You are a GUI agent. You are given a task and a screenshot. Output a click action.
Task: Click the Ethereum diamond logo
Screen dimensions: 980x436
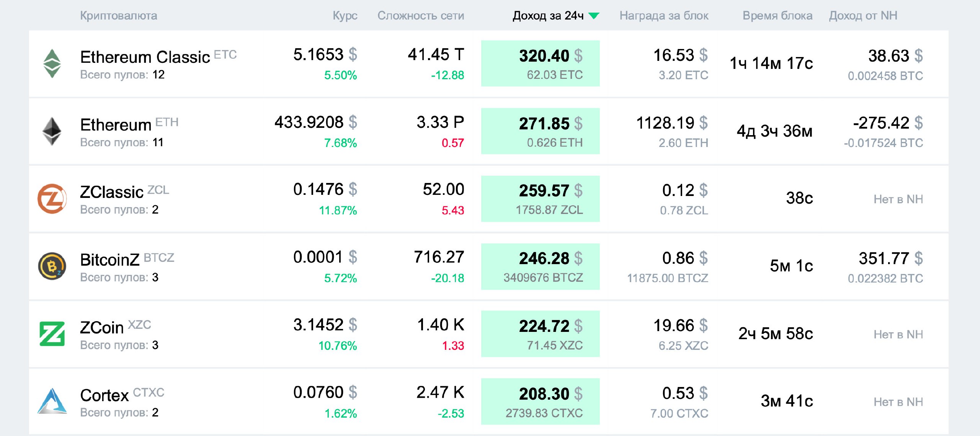[52, 131]
